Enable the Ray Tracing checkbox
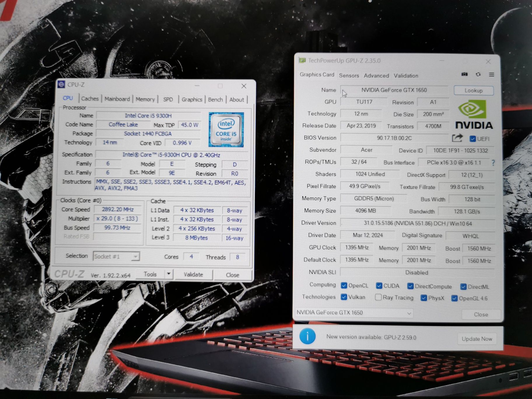This screenshot has width=532, height=399. pos(378,297)
